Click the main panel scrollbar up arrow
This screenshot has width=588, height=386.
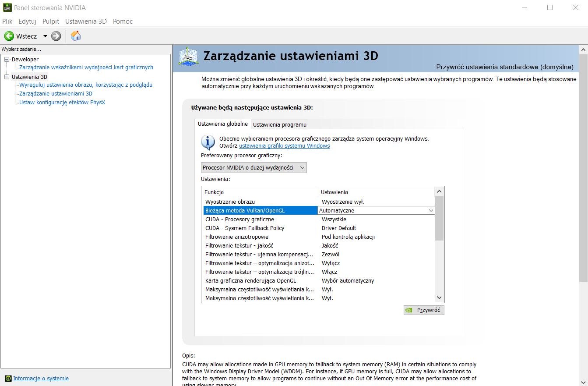click(x=583, y=50)
